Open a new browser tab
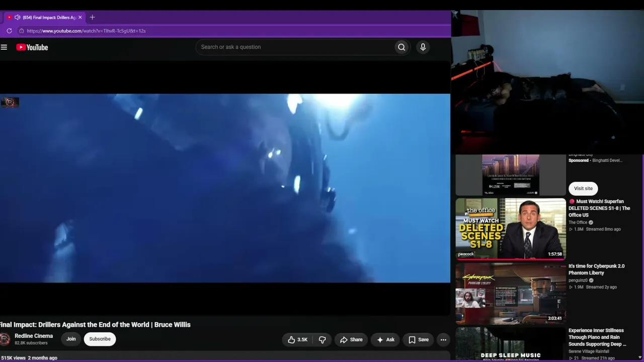Image resolution: width=644 pixels, height=362 pixels. (x=92, y=18)
